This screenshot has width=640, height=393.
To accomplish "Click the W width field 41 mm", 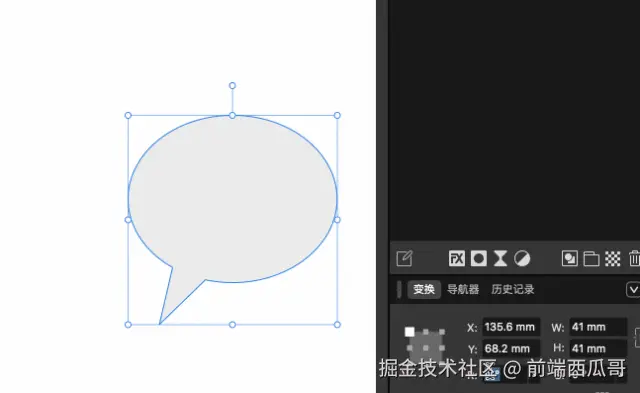I will coord(598,327).
